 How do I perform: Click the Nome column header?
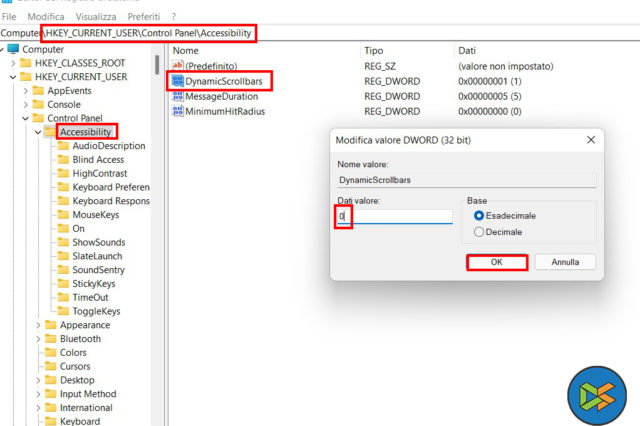pos(186,51)
